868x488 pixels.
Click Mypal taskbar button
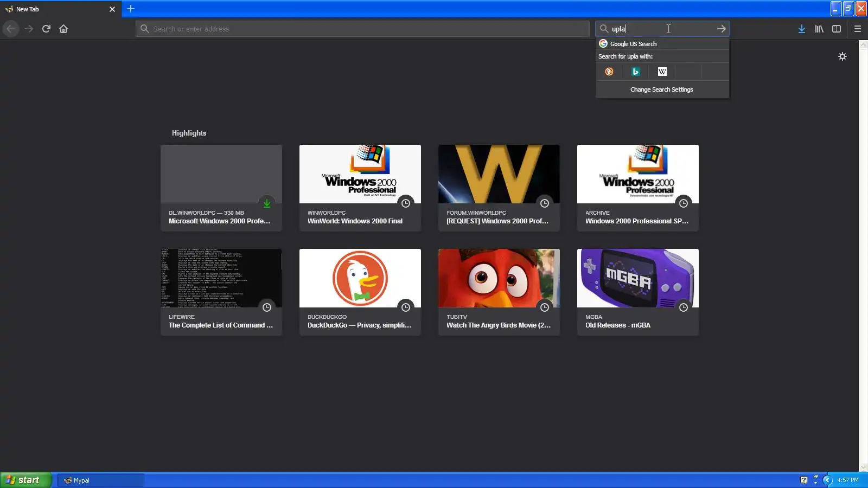[x=101, y=480]
